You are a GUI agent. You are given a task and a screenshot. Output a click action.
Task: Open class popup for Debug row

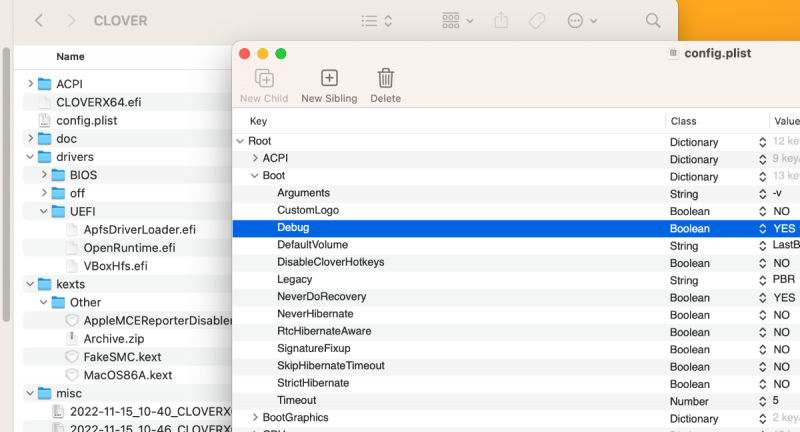point(762,229)
